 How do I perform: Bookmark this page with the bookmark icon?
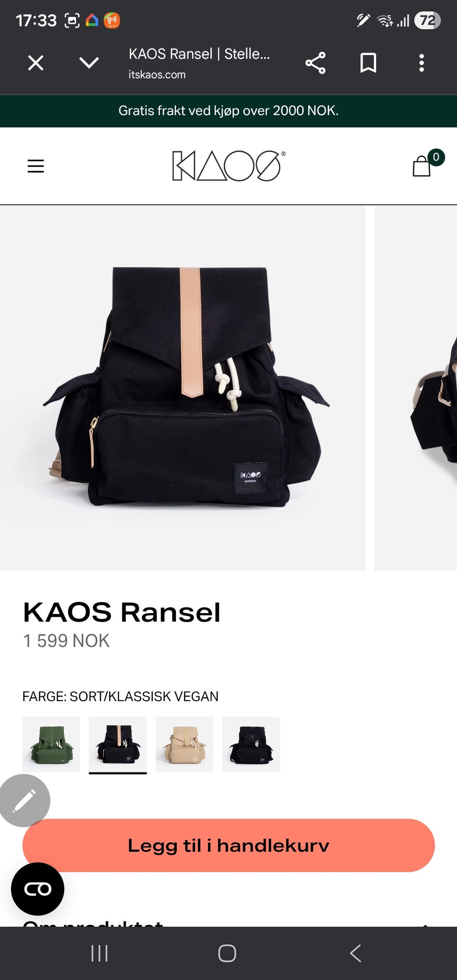click(x=368, y=63)
